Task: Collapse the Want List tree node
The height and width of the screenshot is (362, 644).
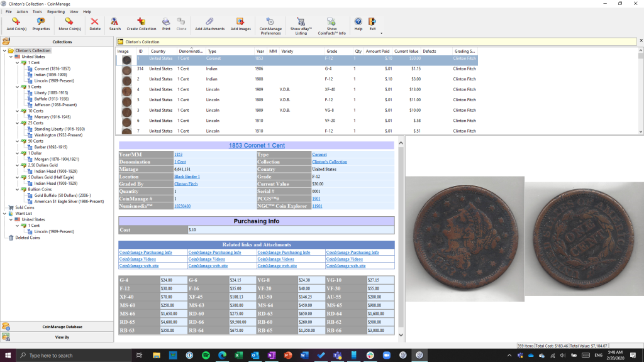Action: point(4,214)
